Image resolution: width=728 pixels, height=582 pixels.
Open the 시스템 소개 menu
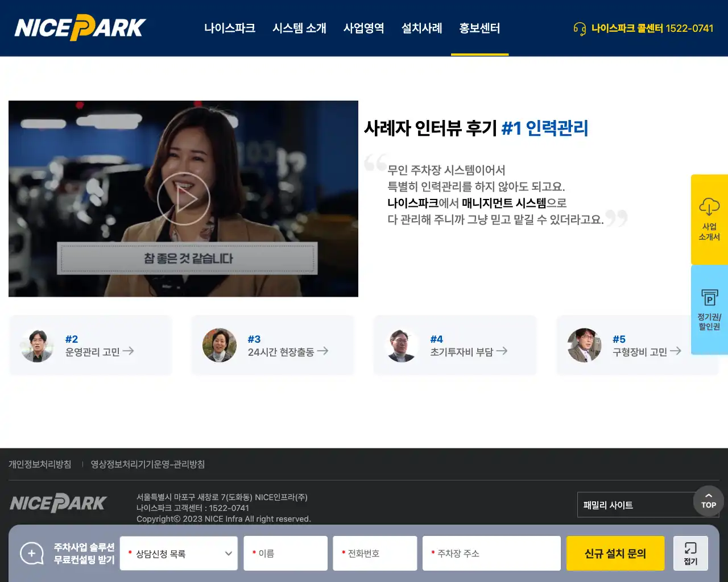(299, 28)
